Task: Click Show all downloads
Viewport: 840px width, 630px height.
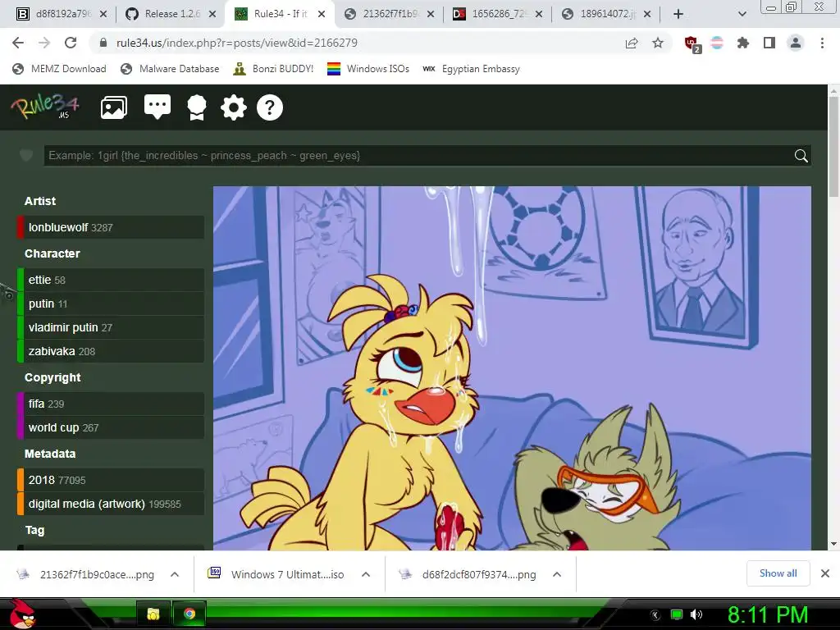Action: (x=778, y=573)
